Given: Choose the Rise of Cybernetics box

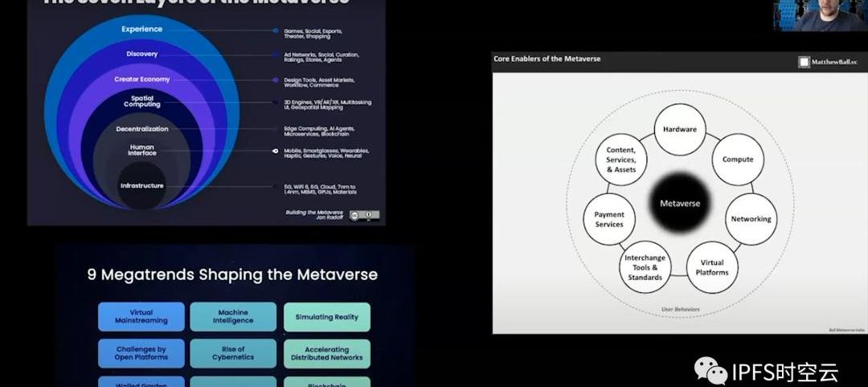Looking at the screenshot, I should (233, 353).
